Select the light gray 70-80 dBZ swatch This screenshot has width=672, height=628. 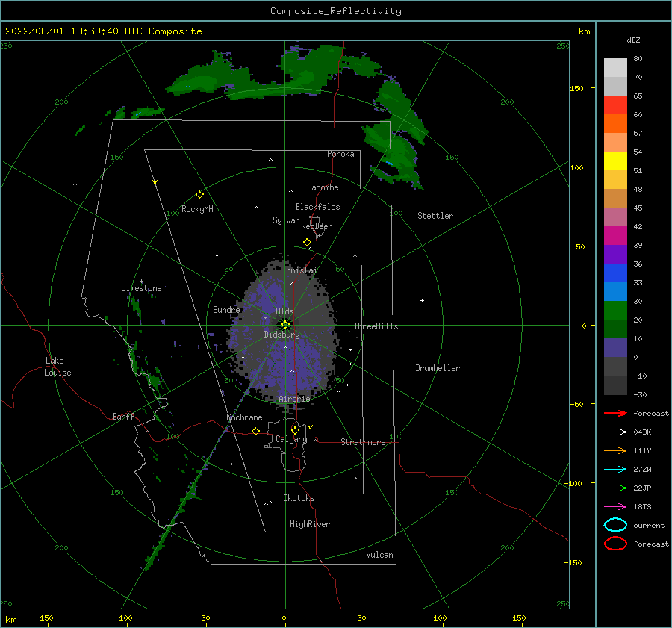tap(615, 68)
